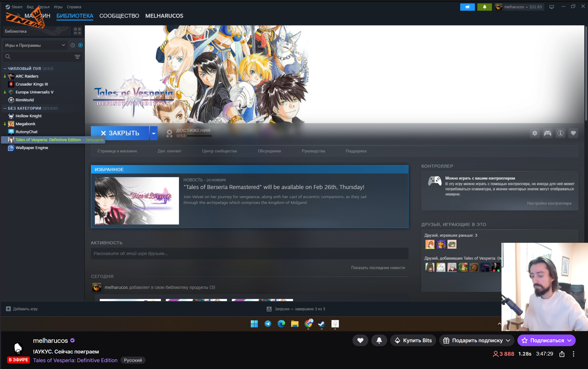This screenshot has height=369, width=588.
Task: Click the grid view icon beside Библиотека
Action: coord(77,31)
